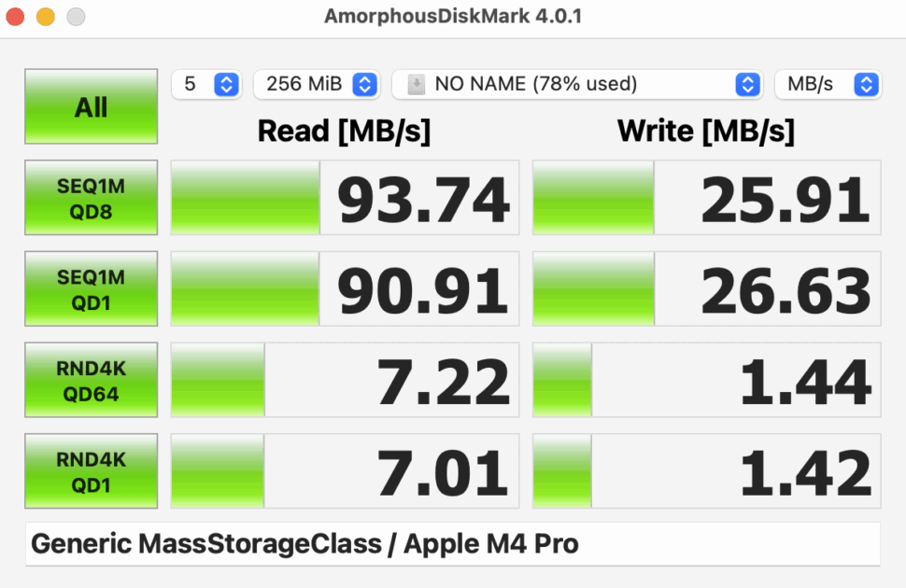Click the removable drive icon in the disk selector
This screenshot has height=588, width=906.
[x=418, y=84]
